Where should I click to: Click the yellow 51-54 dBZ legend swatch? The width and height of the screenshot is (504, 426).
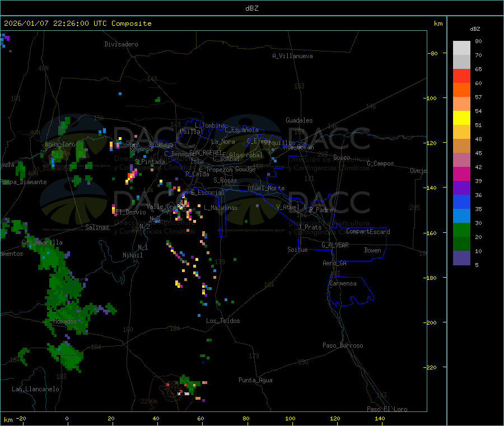tap(461, 118)
